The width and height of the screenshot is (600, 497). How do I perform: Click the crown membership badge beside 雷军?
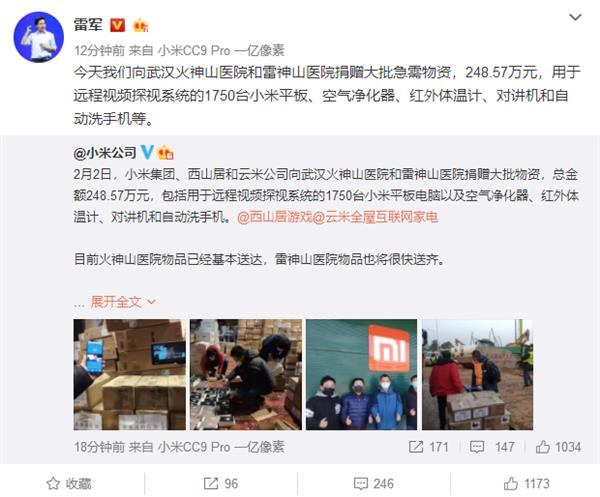point(140,26)
